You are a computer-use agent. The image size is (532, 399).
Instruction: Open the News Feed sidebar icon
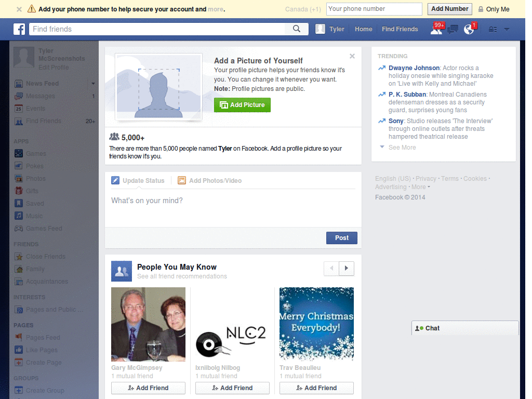19,84
